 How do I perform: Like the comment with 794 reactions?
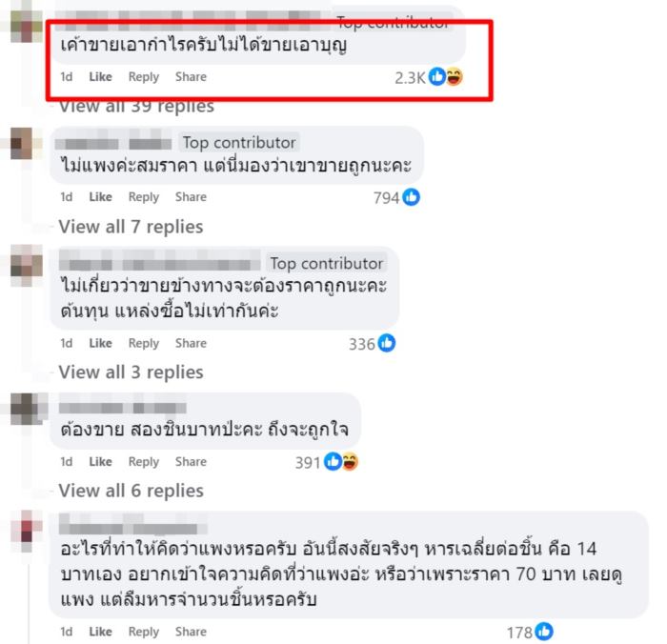100,197
